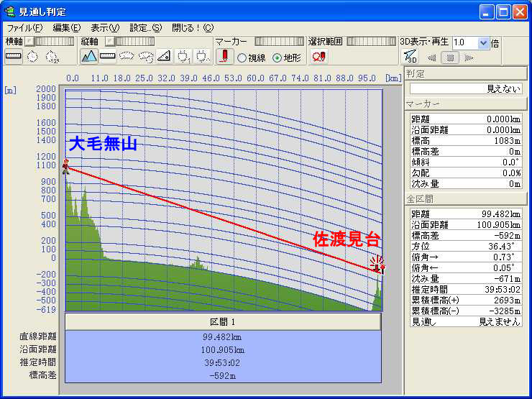Click the 99.482km cell in 区間 1 table
Screen dimensions: 532x399
pyautogui.click(x=222, y=337)
